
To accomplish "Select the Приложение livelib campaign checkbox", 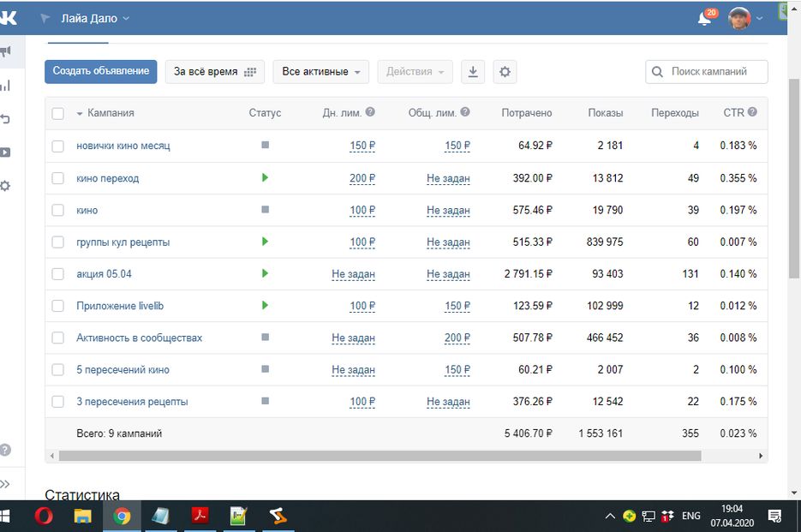I will click(x=57, y=306).
